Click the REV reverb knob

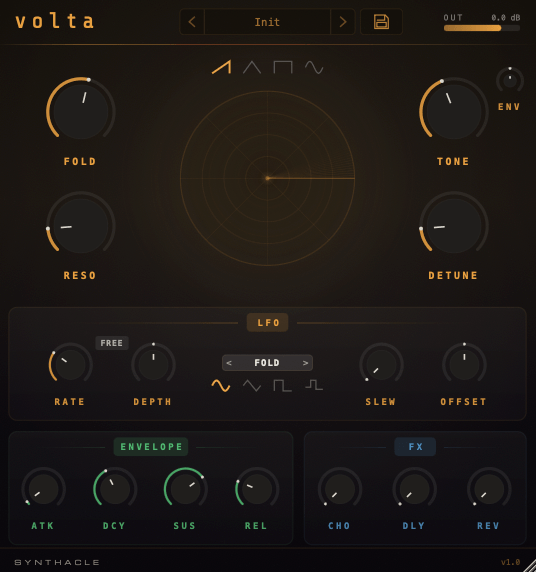(x=489, y=489)
